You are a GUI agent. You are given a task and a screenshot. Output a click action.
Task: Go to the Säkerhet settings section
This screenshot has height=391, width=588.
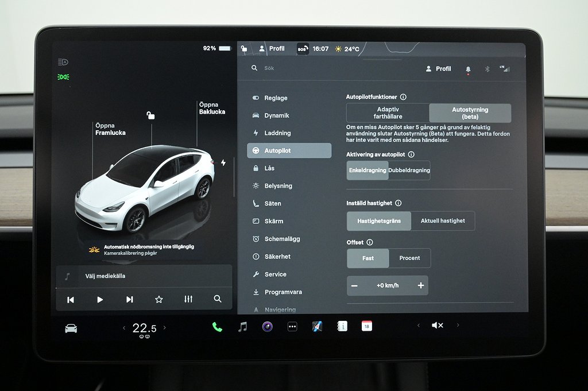[x=277, y=257]
